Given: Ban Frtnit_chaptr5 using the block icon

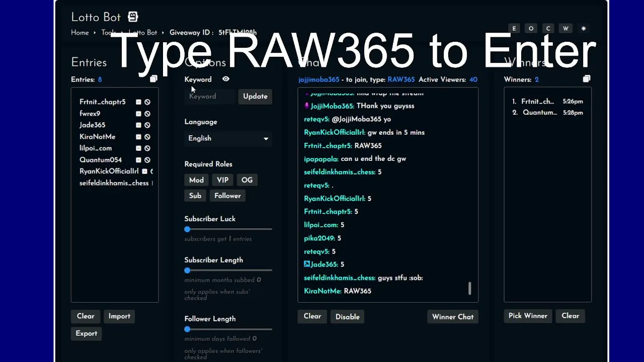Looking at the screenshot, I should 147,102.
